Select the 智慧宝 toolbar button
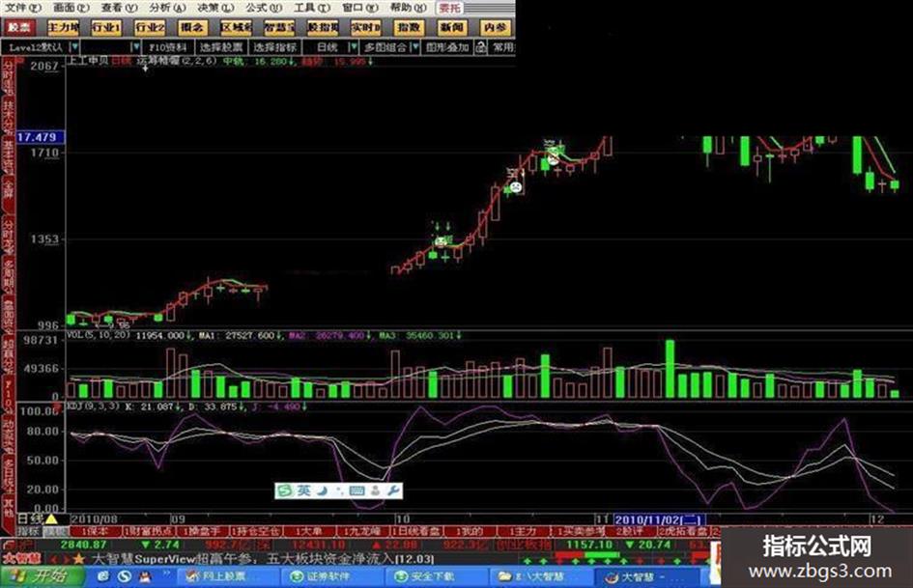 click(x=279, y=27)
